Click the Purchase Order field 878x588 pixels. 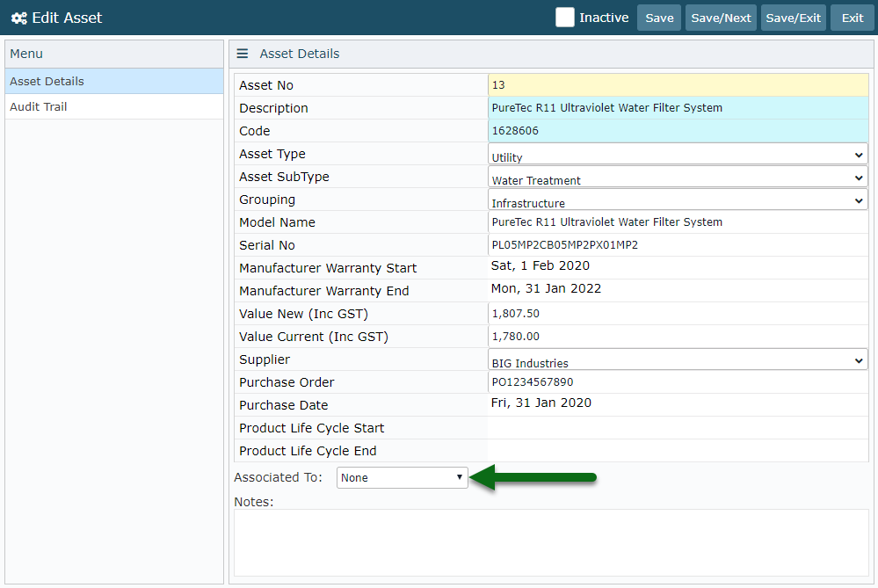pos(678,382)
